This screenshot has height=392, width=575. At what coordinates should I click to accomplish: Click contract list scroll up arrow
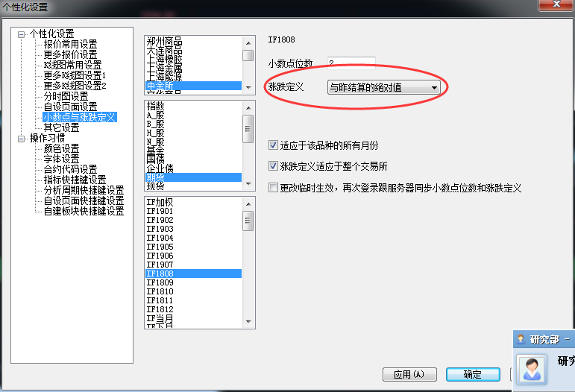[248, 204]
